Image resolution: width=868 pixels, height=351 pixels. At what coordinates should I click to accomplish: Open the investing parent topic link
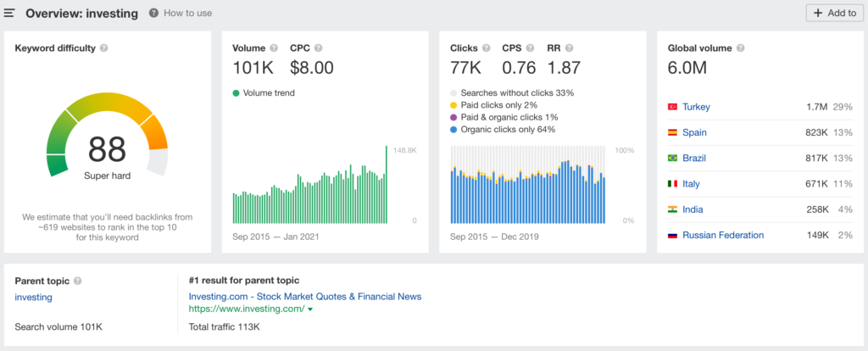[x=33, y=298]
